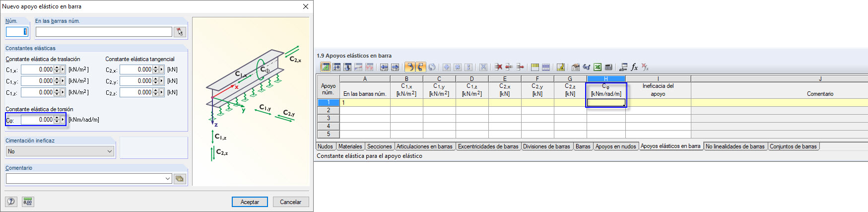Click the highlighted redo arrow toolbar icon
868x212 pixels.
click(421, 67)
